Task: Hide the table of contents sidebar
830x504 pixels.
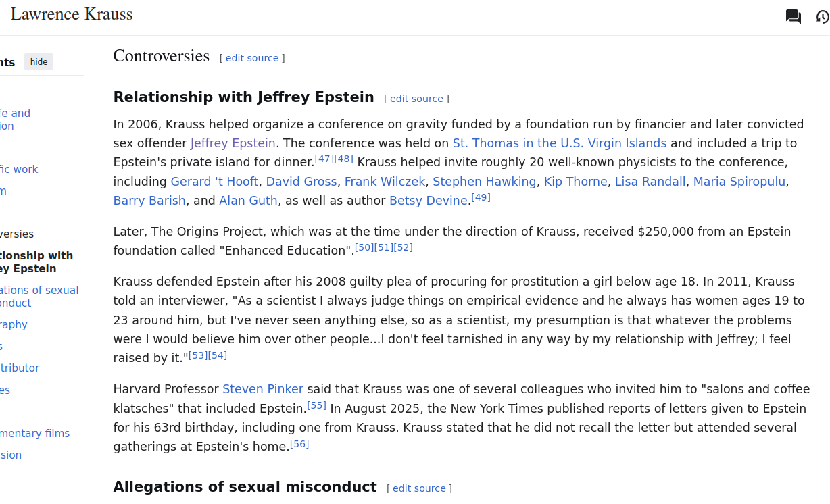Action: tap(39, 62)
